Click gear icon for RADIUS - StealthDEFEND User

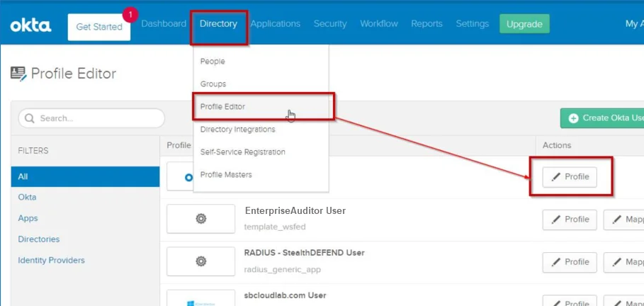200,261
